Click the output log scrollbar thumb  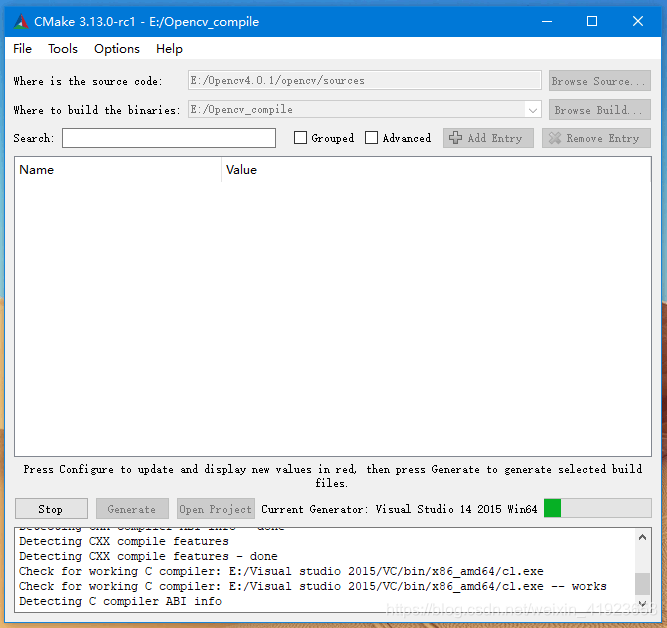pos(642,584)
